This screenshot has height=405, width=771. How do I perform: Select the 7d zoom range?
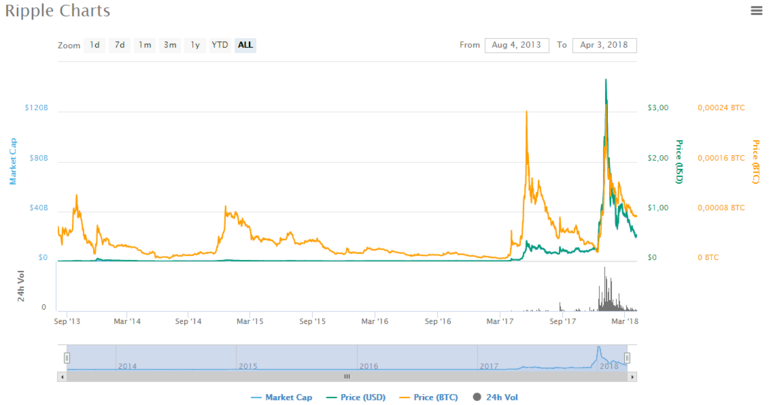(x=119, y=45)
